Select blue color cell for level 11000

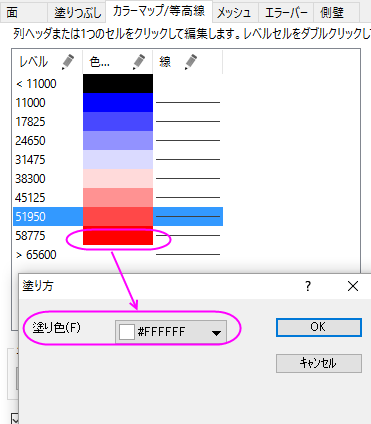(x=118, y=102)
